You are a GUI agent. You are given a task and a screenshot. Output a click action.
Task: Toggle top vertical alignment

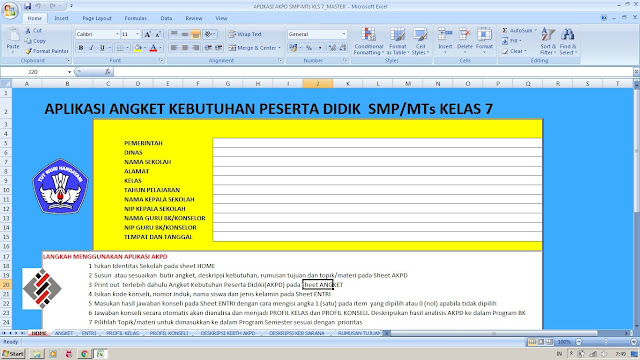pos(174,34)
